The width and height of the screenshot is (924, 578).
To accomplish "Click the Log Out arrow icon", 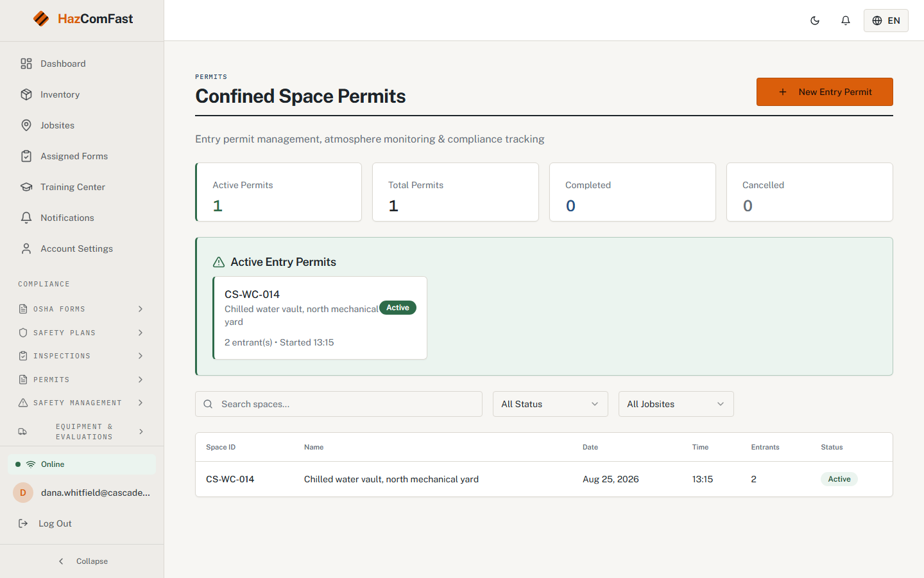I will coord(23,523).
